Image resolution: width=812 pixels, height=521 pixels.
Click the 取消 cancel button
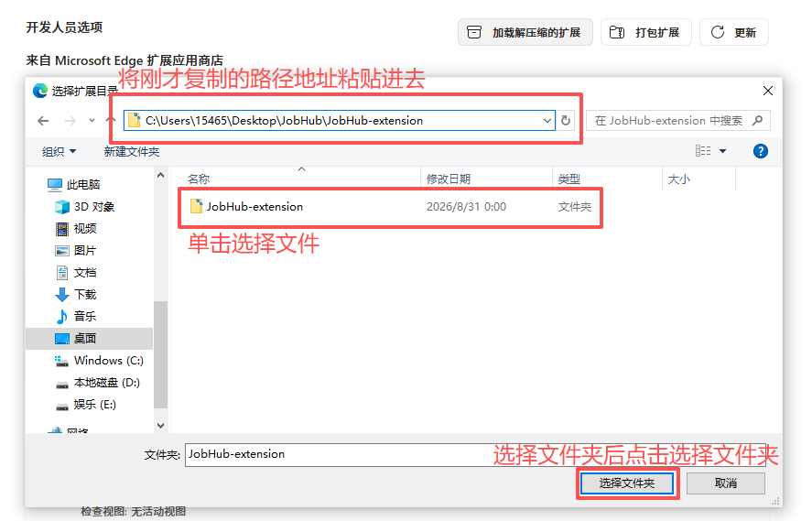pos(726,483)
